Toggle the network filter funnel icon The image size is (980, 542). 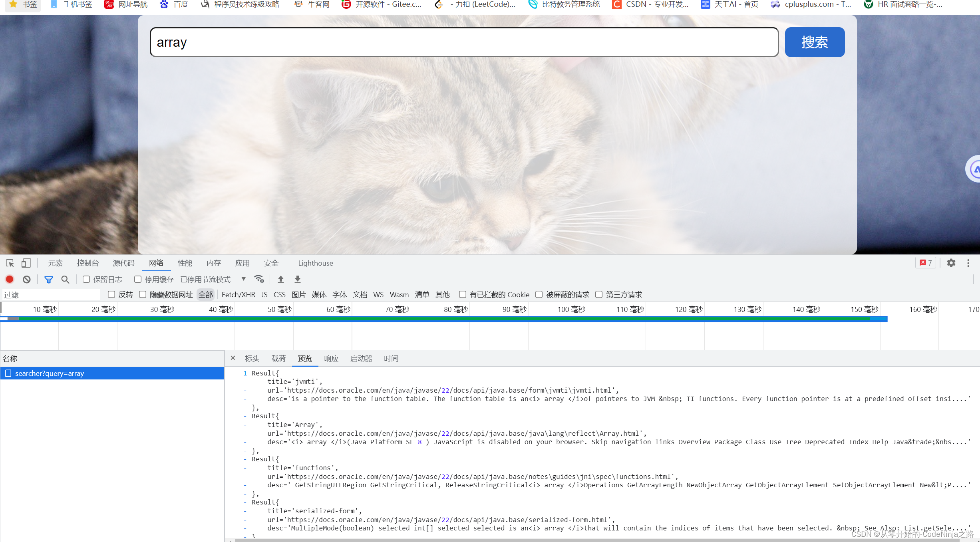click(48, 279)
